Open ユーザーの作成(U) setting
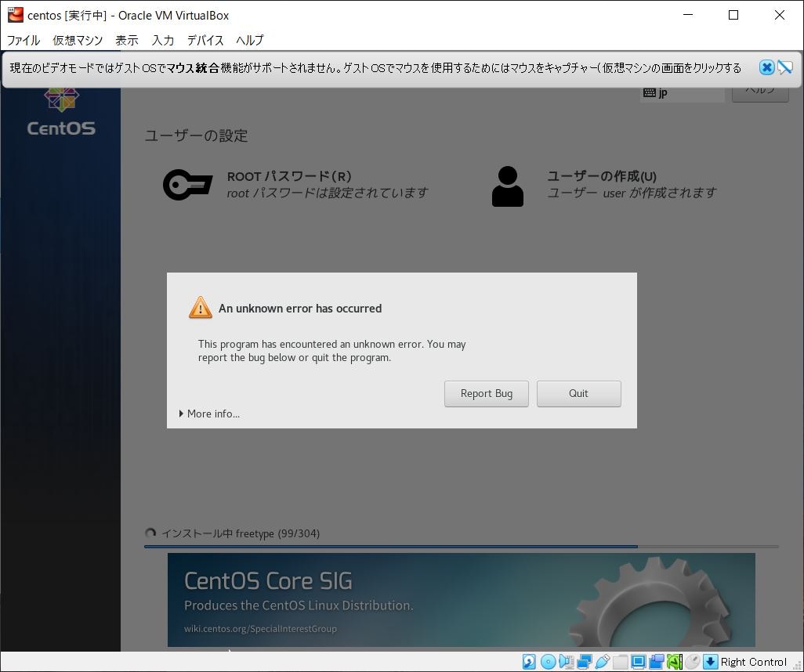This screenshot has width=804, height=672. tap(604, 185)
